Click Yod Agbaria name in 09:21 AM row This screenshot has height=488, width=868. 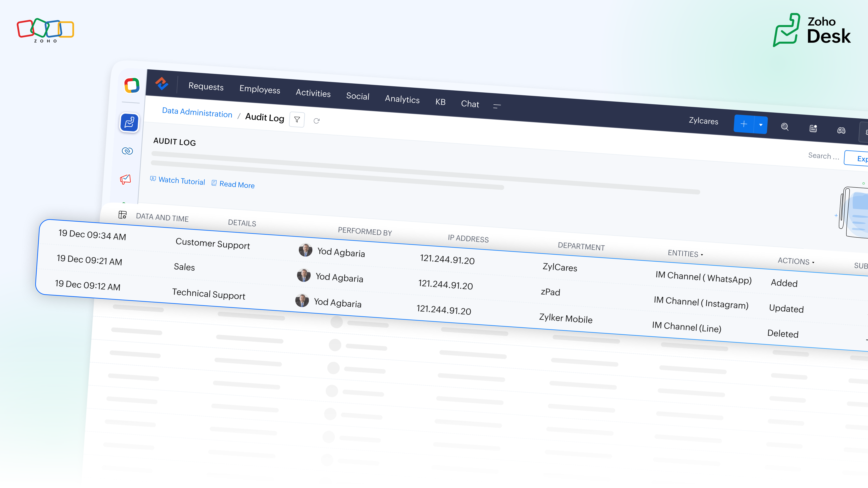point(339,277)
